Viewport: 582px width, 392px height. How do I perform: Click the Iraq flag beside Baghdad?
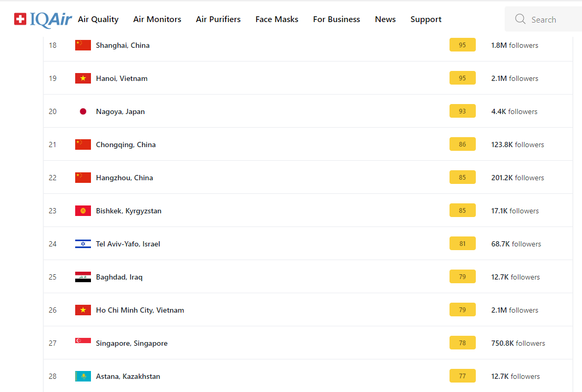click(83, 277)
